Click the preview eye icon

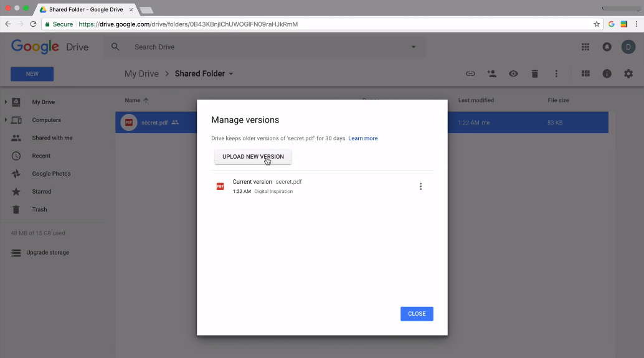[x=513, y=74]
